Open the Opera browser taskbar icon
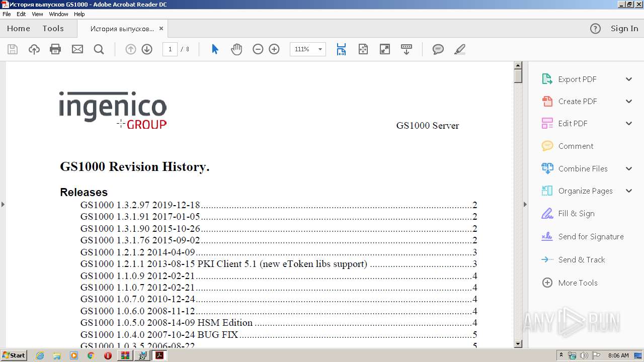 coord(108,355)
